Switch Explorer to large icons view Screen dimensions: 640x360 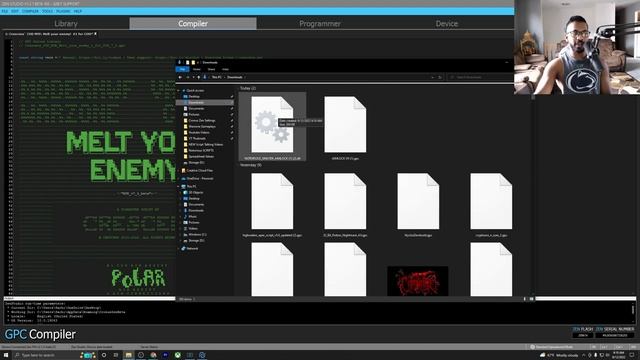[x=531, y=299]
